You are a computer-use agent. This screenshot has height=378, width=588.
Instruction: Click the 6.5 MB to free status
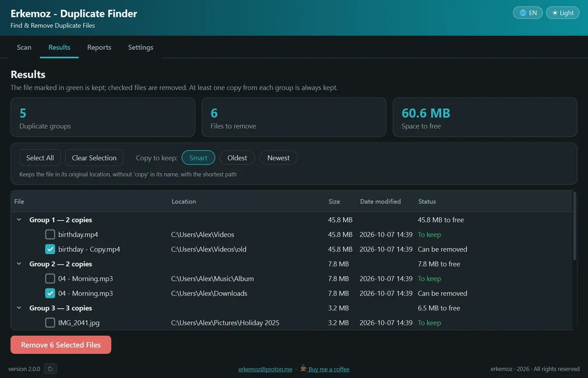[x=439, y=308]
